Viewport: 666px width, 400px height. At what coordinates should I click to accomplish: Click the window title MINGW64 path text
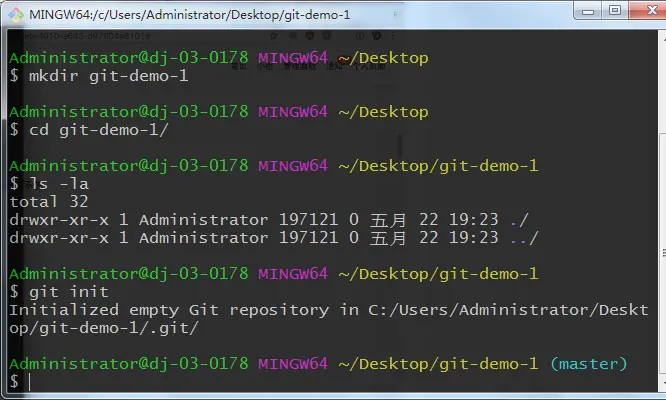[x=189, y=15]
